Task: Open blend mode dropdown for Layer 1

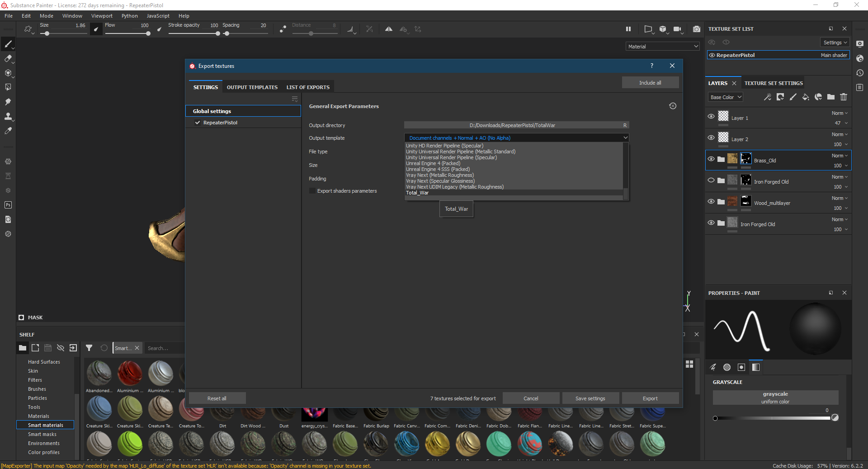Action: 840,113
